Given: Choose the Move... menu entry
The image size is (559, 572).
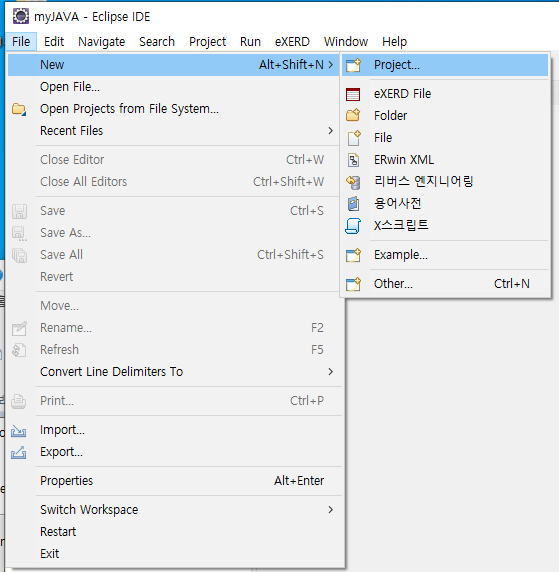Looking at the screenshot, I should pyautogui.click(x=174, y=306).
